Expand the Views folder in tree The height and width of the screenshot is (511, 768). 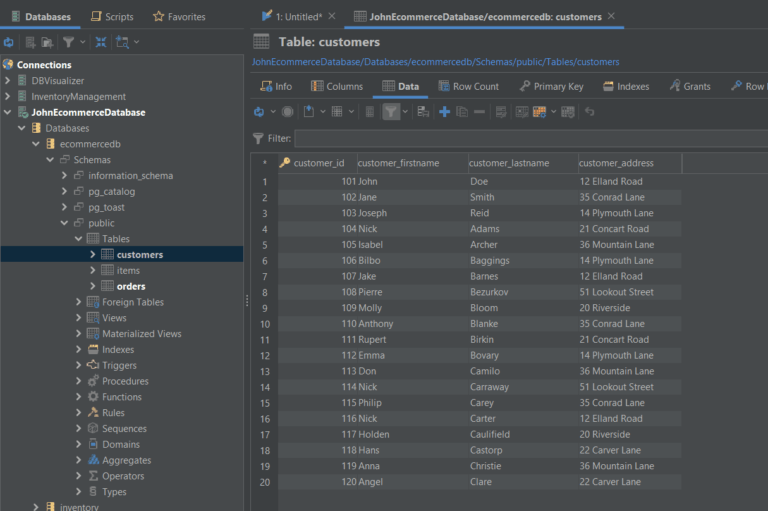79,318
